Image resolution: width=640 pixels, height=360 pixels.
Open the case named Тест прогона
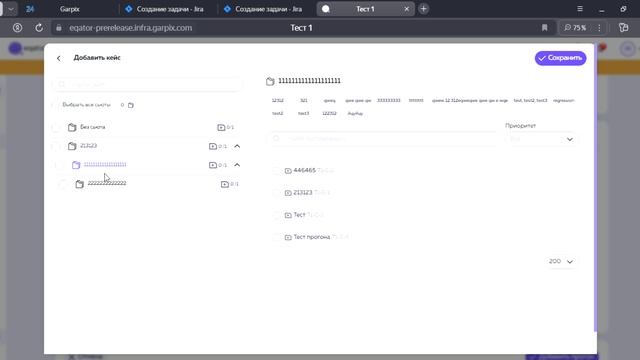tap(312, 237)
